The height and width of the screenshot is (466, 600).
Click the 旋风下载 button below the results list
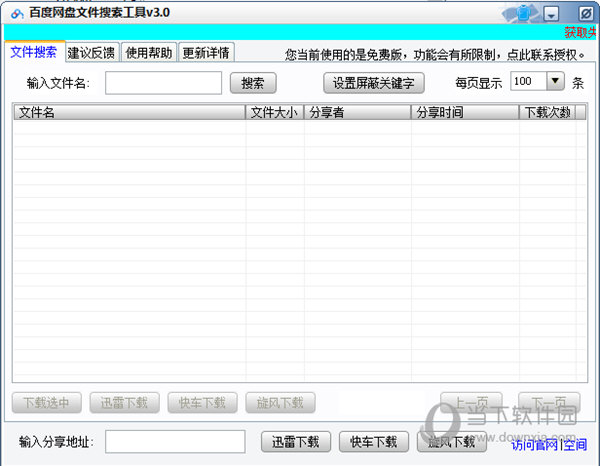coord(280,403)
